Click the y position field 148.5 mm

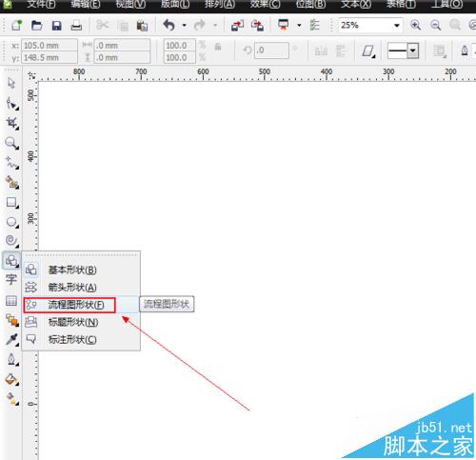pyautogui.click(x=50, y=57)
